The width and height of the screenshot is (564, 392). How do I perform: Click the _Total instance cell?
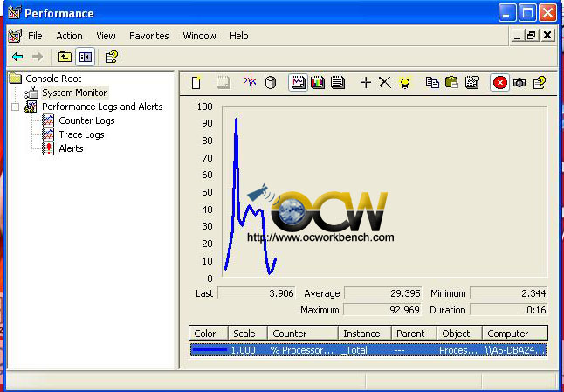pos(354,350)
